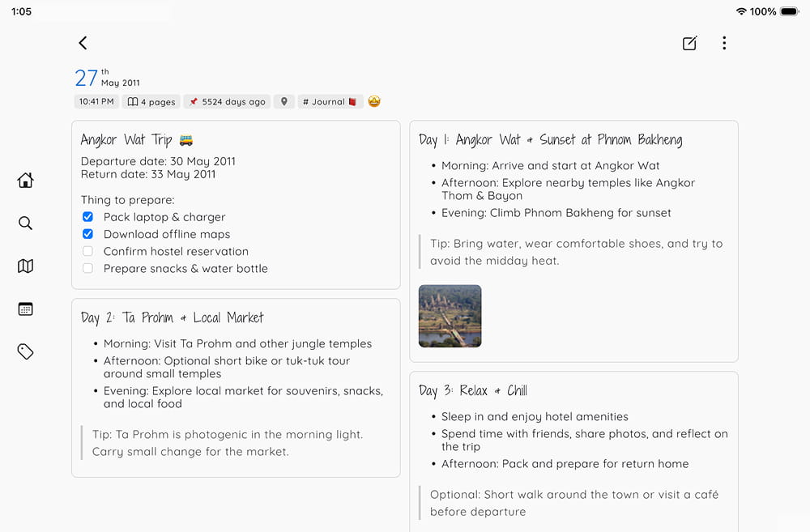Uncheck Download offline maps checkbox
This screenshot has height=532, width=810.
point(87,234)
